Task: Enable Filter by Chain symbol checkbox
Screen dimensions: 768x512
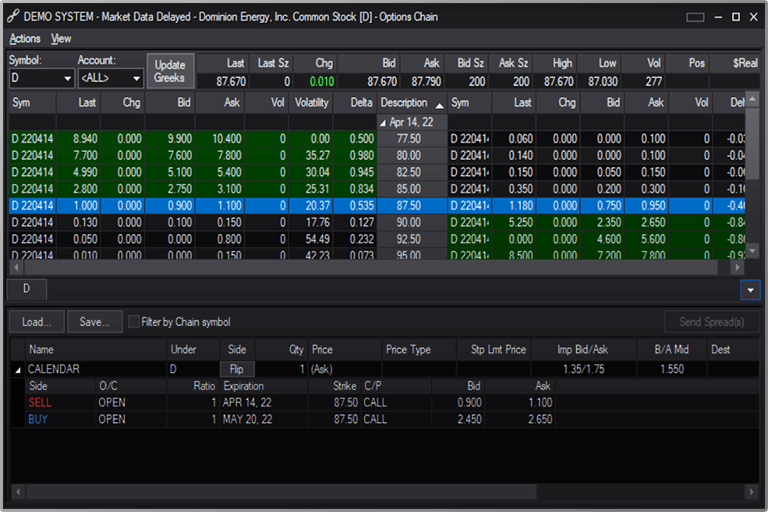Action: (x=133, y=322)
